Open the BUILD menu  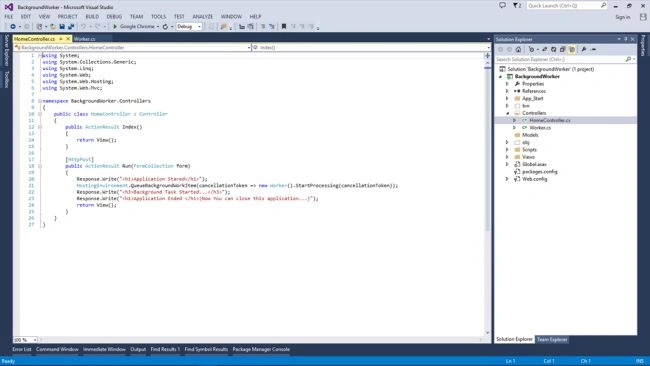92,17
